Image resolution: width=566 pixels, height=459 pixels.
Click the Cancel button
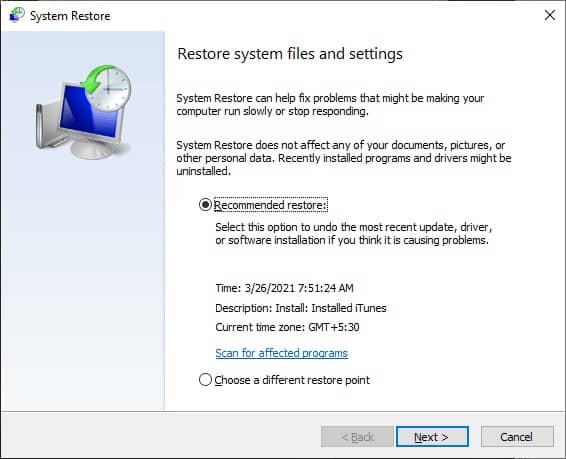(x=517, y=437)
